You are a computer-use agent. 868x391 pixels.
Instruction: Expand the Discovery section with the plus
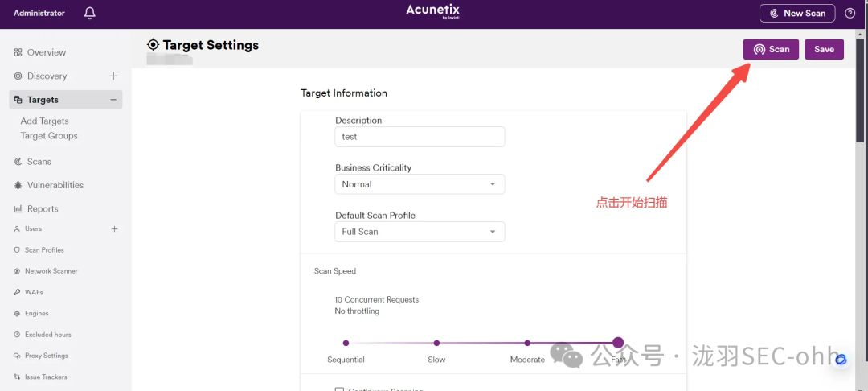coord(113,76)
